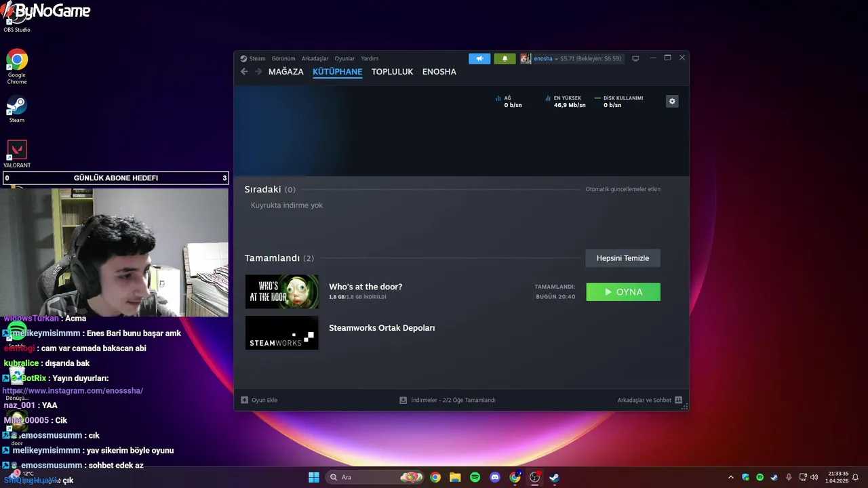Viewport: 868px width, 488px height.
Task: Open the green bell notifications button
Action: (x=505, y=58)
